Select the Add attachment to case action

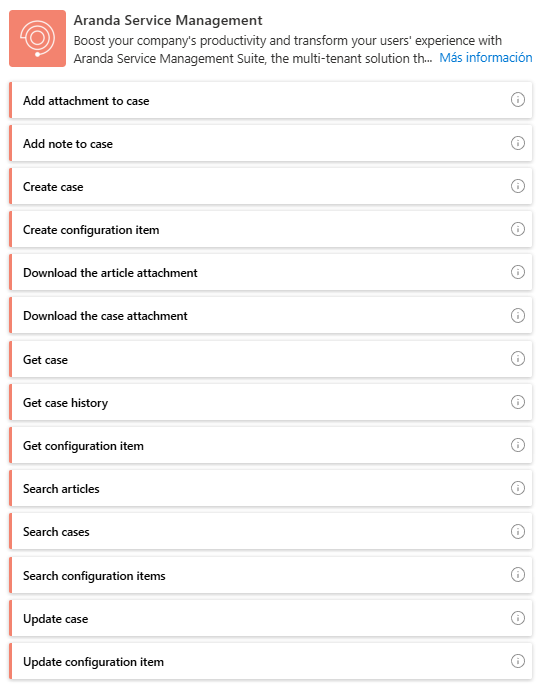click(271, 100)
